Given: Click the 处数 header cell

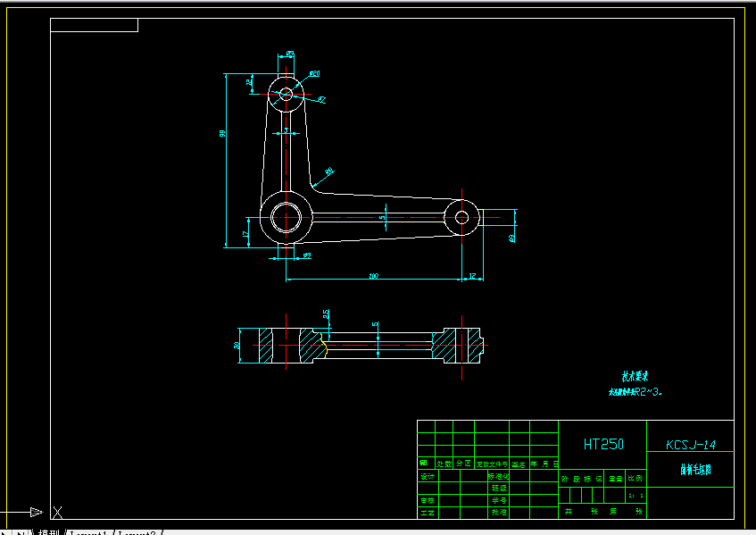Looking at the screenshot, I should (x=444, y=464).
